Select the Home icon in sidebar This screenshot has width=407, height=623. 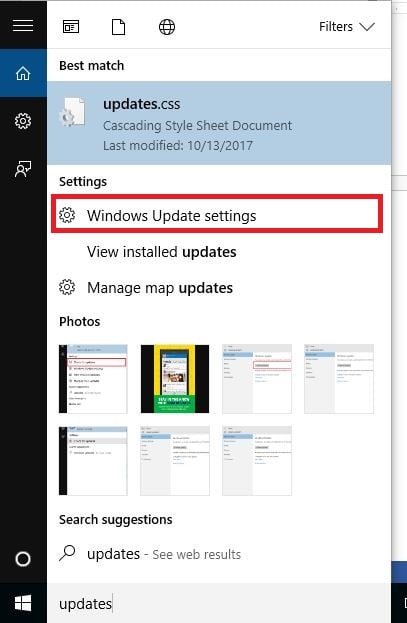(x=23, y=73)
